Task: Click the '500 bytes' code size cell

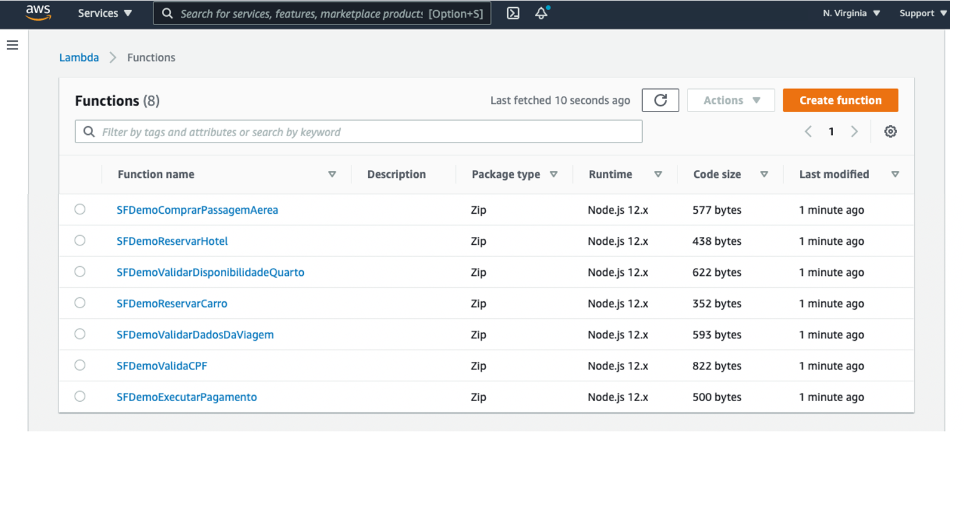Action: 717,397
